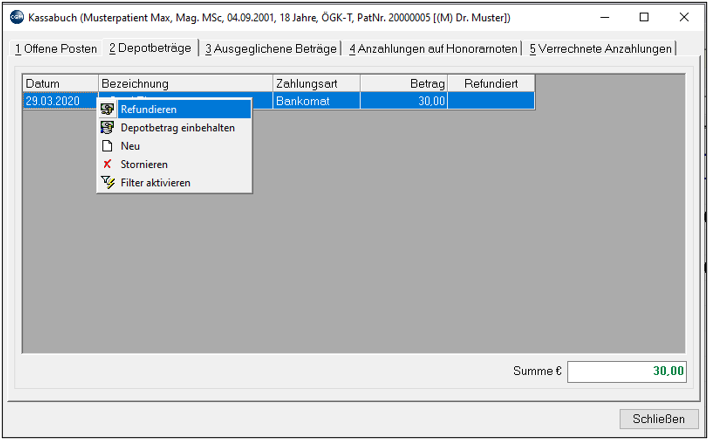
Task: Switch to 3 Ausgeglichene Beträge tab
Action: point(271,48)
